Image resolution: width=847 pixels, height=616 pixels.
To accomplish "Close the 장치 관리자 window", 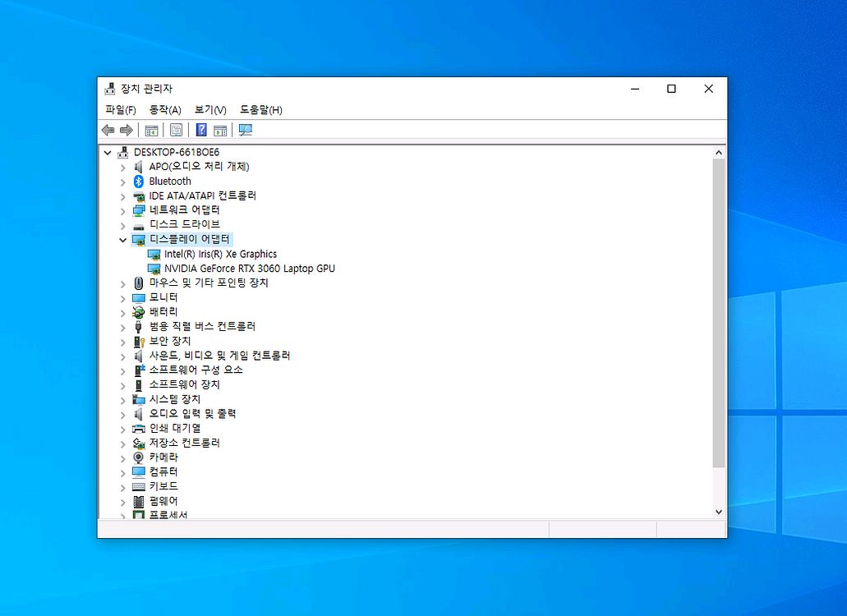I will click(x=709, y=89).
